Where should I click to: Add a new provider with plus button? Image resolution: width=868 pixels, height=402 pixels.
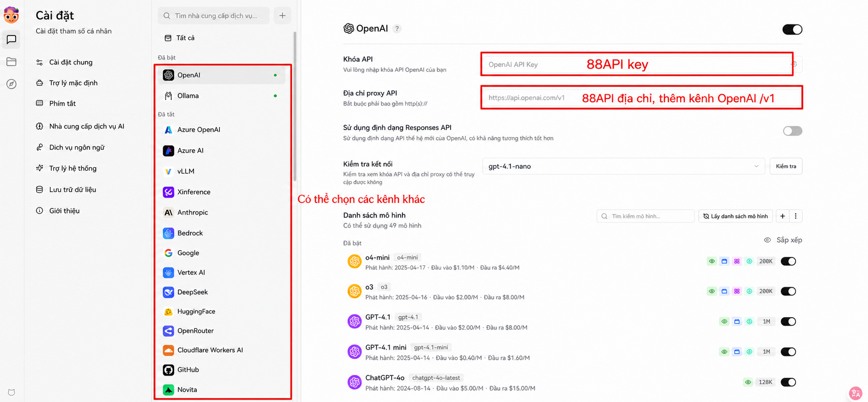(x=282, y=16)
